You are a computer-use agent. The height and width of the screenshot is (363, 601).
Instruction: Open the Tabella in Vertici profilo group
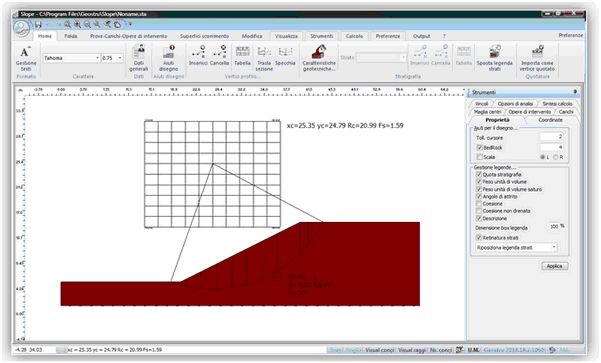click(242, 55)
